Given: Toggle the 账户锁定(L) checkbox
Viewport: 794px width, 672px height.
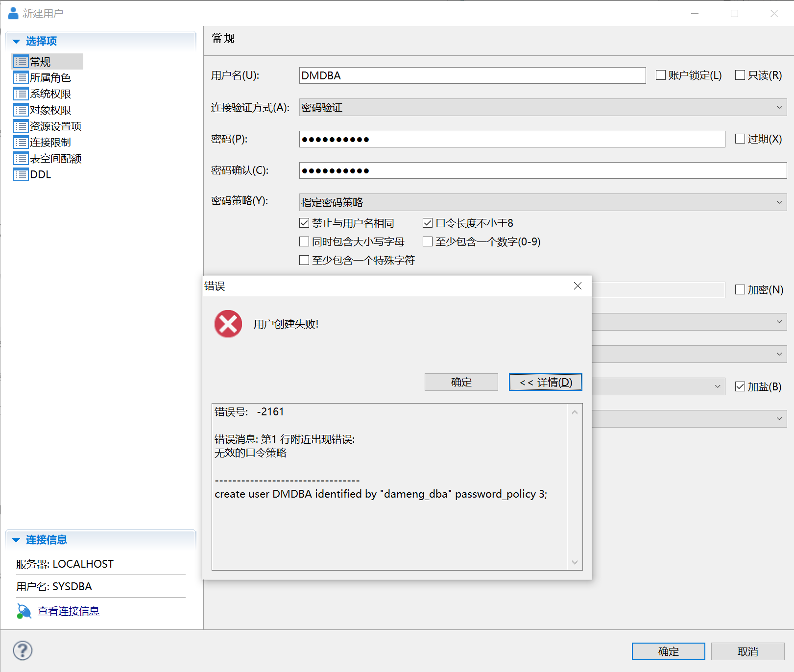Looking at the screenshot, I should [x=661, y=75].
